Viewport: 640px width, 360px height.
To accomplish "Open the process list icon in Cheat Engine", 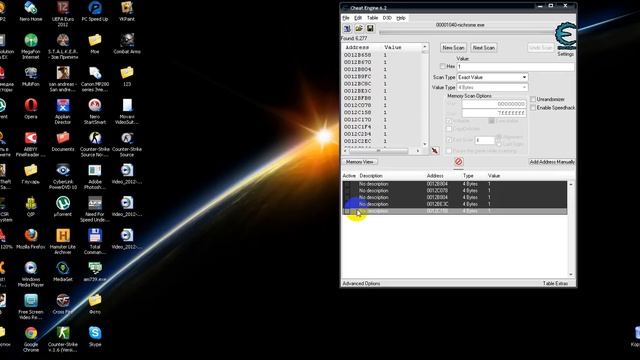I will tap(347, 28).
